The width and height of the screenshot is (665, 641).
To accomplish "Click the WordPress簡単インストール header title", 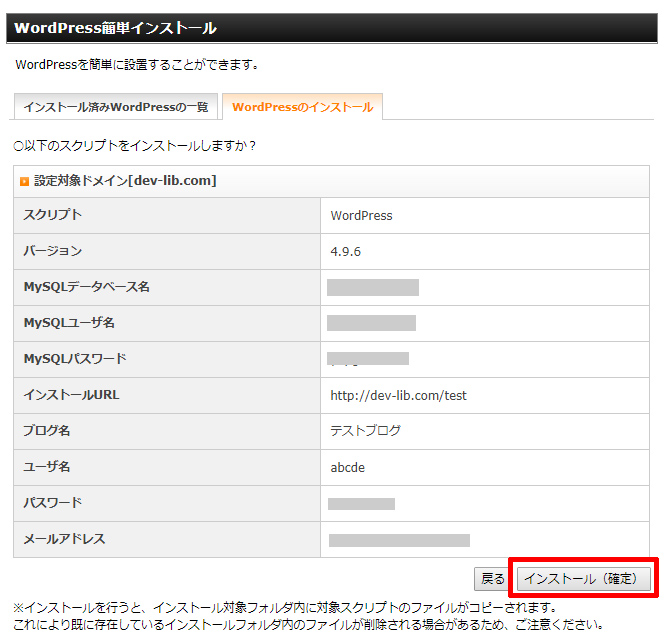I will 115,28.
